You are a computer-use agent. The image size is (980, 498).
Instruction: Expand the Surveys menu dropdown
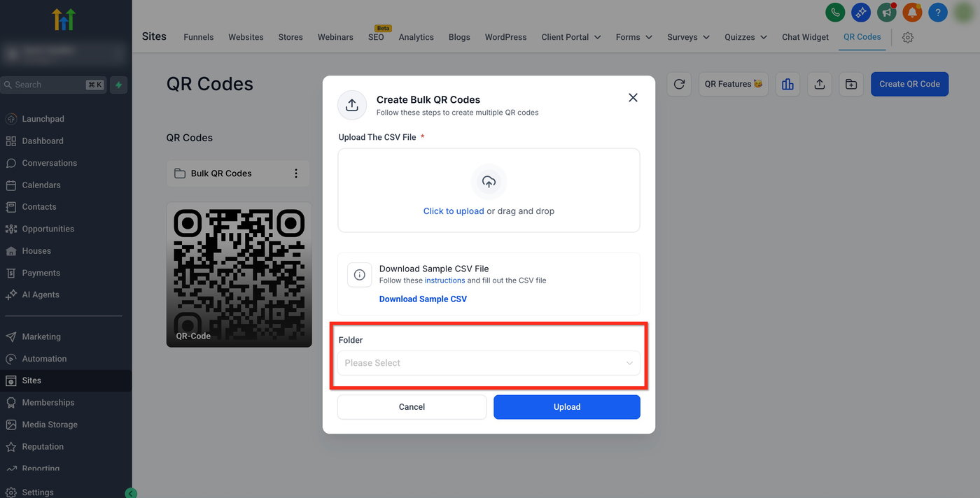click(x=688, y=37)
